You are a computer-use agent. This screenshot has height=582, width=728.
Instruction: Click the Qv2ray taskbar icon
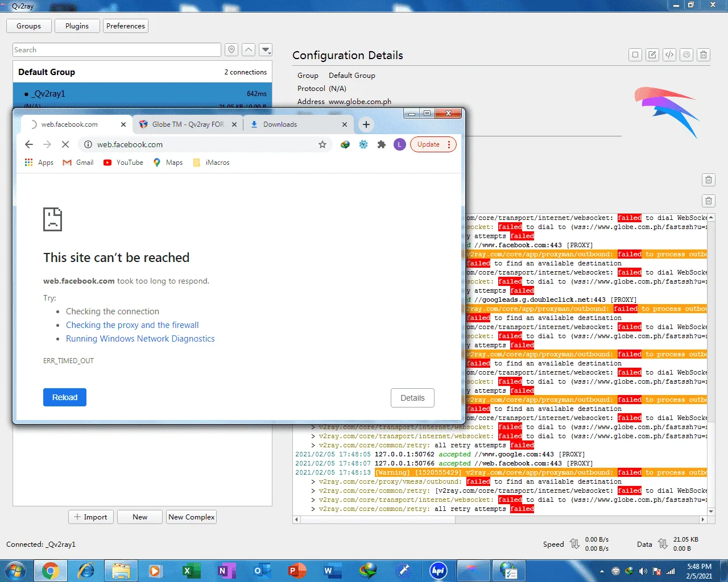(474, 571)
